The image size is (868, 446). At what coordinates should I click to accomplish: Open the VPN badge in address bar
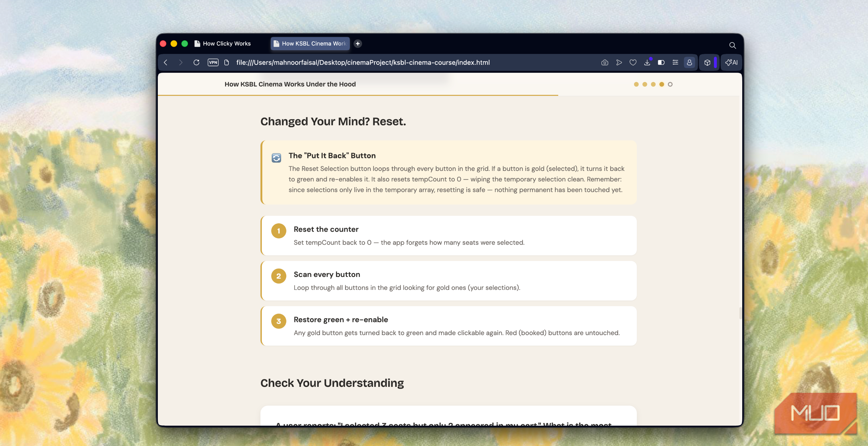tap(213, 63)
